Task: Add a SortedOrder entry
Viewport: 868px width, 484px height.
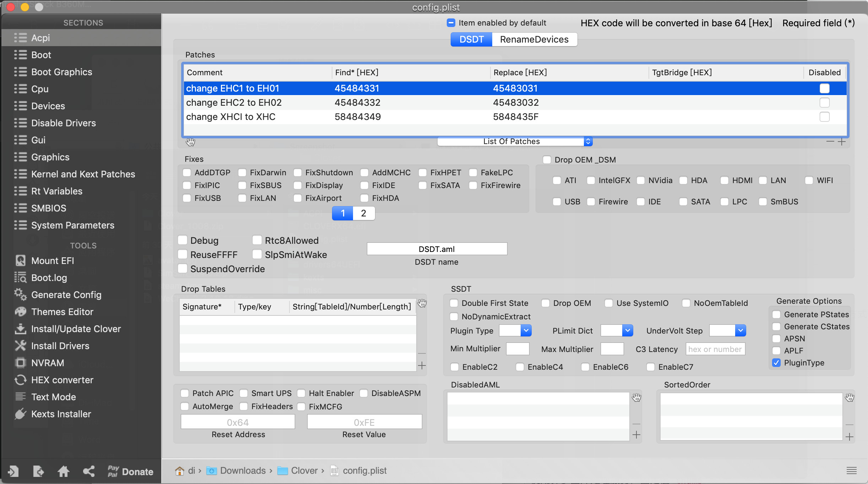Action: (850, 437)
